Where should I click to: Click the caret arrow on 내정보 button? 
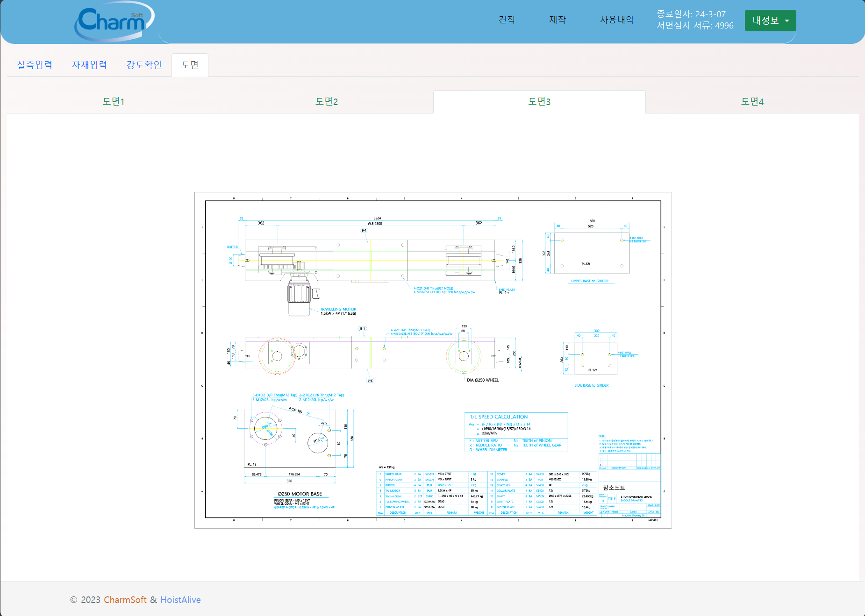tap(787, 21)
